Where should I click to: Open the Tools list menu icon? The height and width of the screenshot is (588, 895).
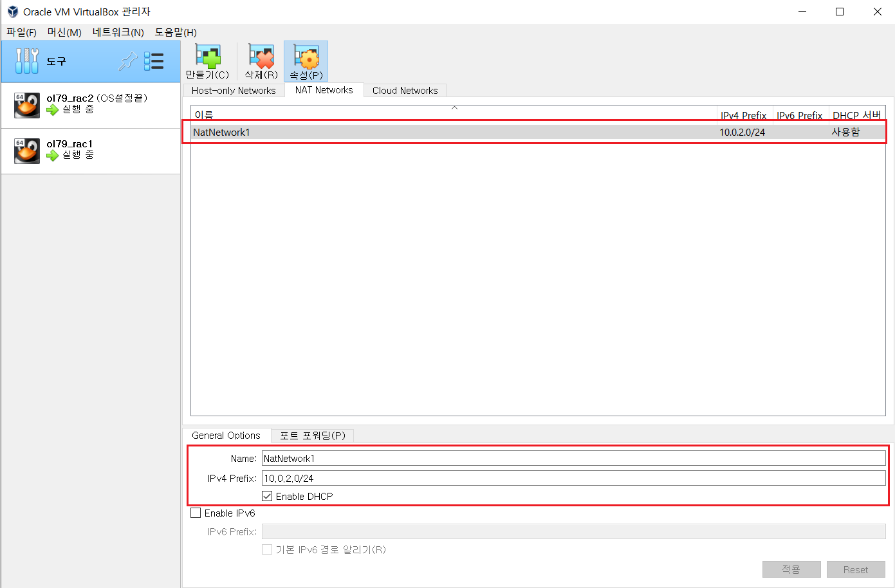point(154,61)
